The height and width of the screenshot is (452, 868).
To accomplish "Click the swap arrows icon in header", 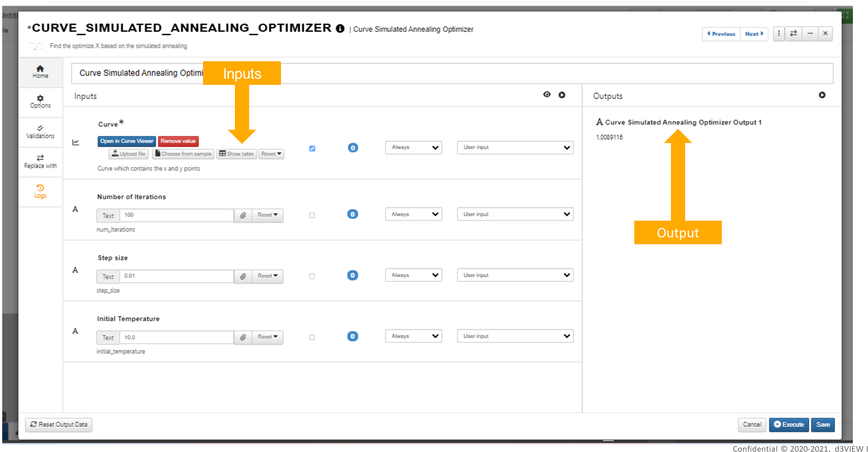I will (x=793, y=34).
